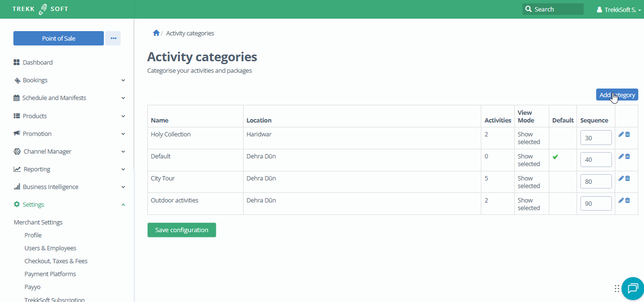Click the ellipsis beside Point of Sale
The width and height of the screenshot is (644, 302).
click(x=113, y=38)
